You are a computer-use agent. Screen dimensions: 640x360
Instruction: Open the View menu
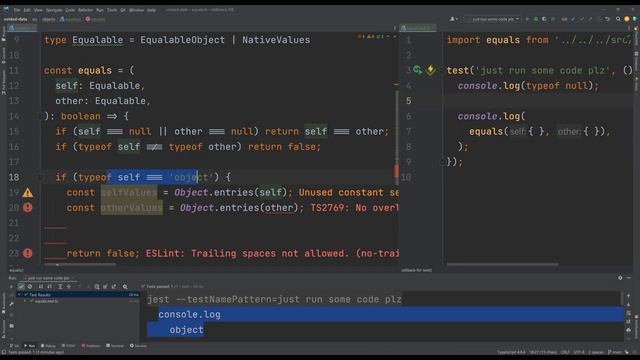[x=38, y=10]
